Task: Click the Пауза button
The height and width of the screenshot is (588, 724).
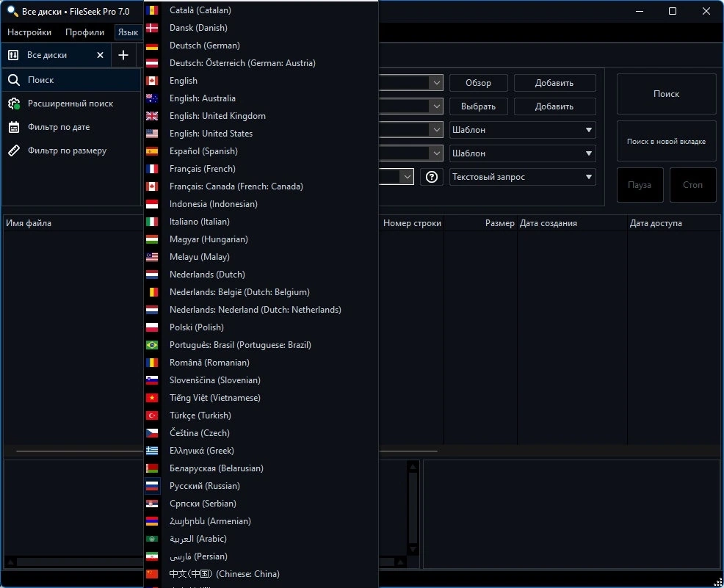Action: (640, 185)
